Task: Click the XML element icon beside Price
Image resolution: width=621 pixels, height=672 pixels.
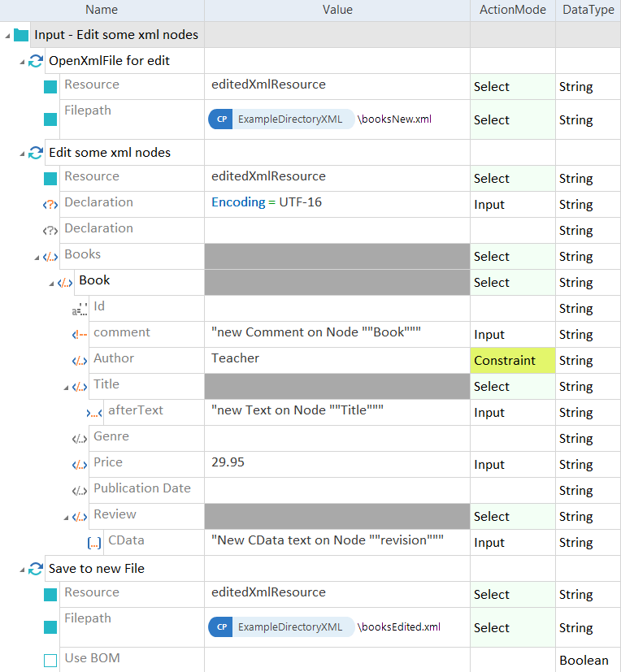Action: 79,464
